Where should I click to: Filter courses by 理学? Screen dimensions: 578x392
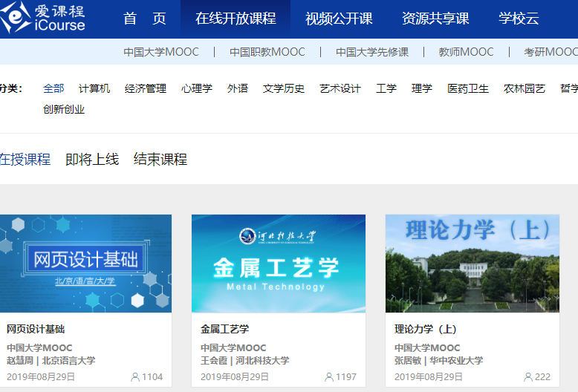(x=422, y=88)
